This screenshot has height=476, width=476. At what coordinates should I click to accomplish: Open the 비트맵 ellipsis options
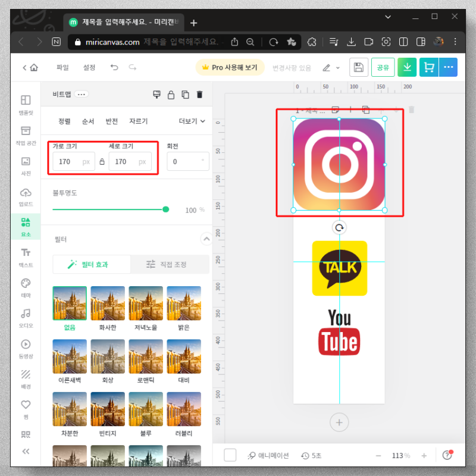[x=82, y=95]
